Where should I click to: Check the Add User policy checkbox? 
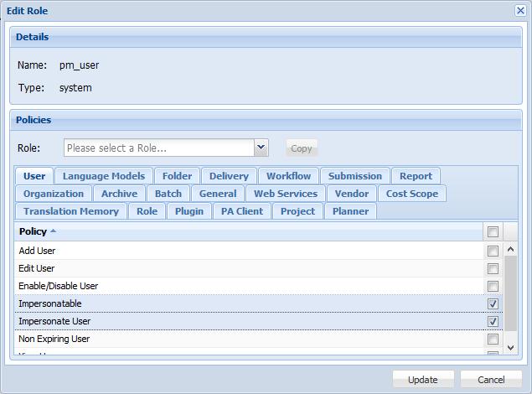tap(493, 251)
